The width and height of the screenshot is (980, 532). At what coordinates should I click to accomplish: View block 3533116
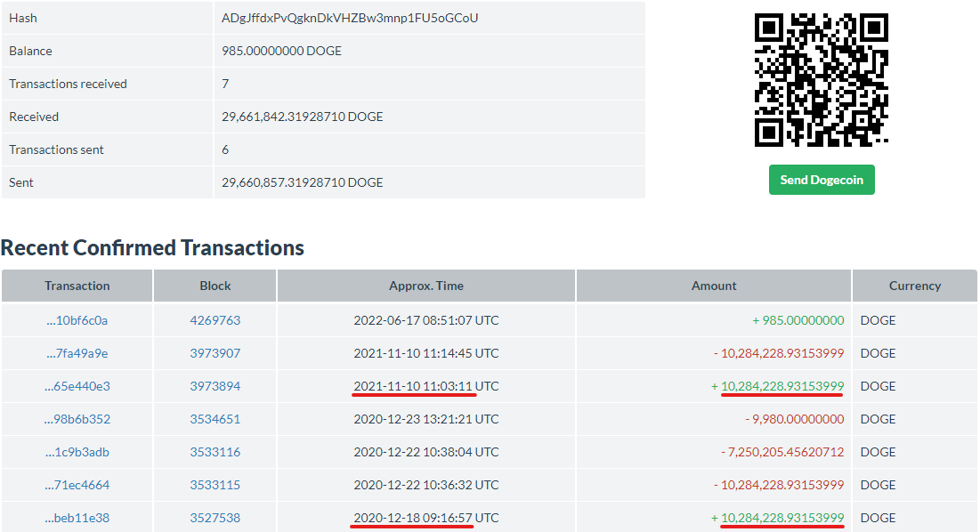(x=215, y=452)
